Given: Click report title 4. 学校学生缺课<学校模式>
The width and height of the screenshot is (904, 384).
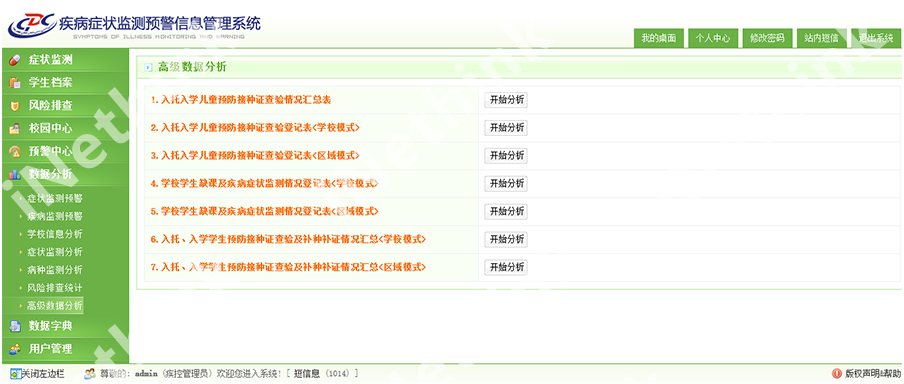Looking at the screenshot, I should (265, 183).
